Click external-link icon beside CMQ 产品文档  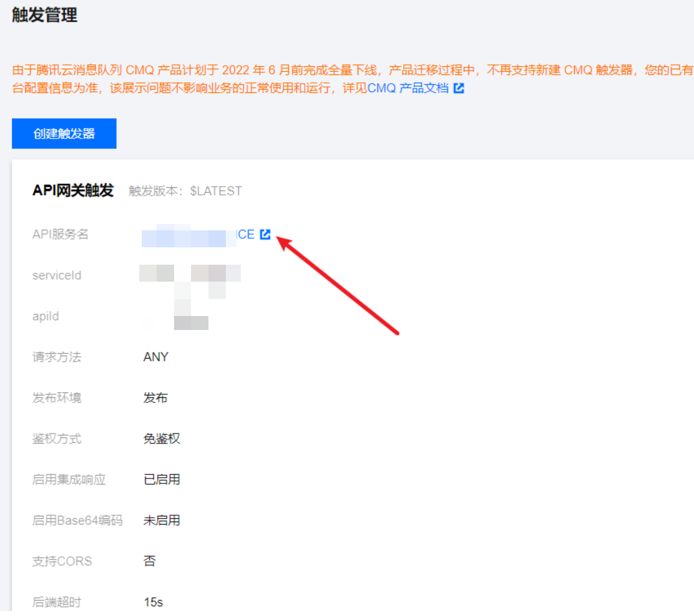coord(459,88)
